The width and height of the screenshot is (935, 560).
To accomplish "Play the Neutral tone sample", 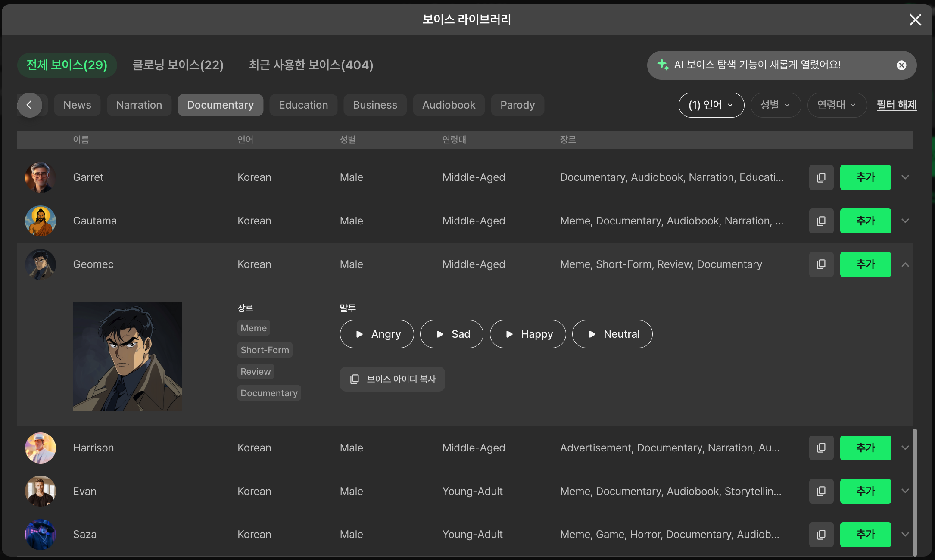I will (x=612, y=334).
